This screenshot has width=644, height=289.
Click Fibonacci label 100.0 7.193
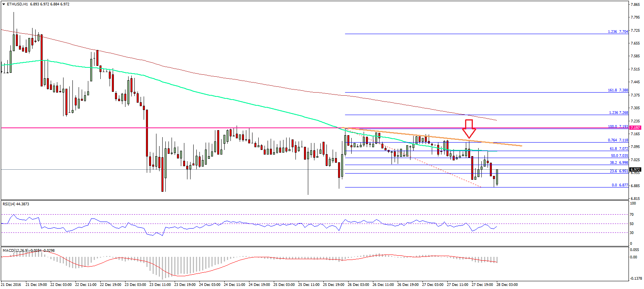click(x=618, y=127)
